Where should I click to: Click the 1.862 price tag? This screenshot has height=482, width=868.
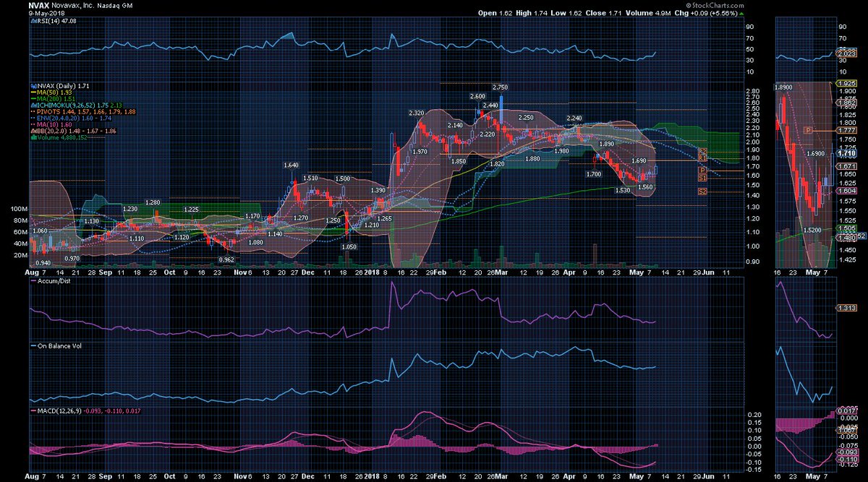click(846, 103)
